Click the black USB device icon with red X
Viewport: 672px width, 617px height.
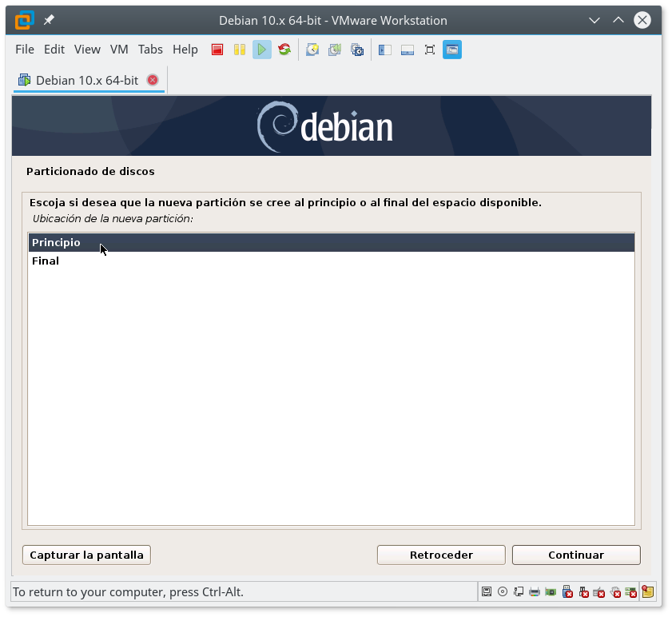[x=583, y=592]
